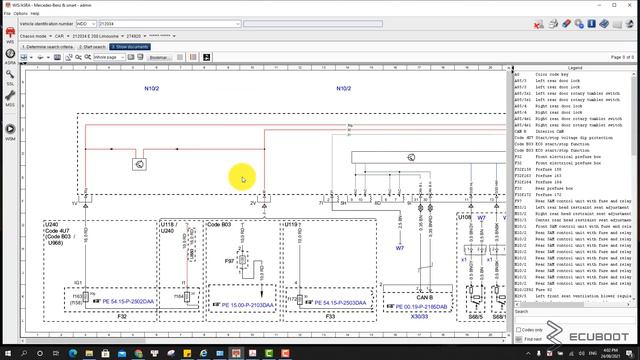Switch to 1. Determine search criteria tab
The width and height of the screenshot is (640, 360).
point(47,47)
